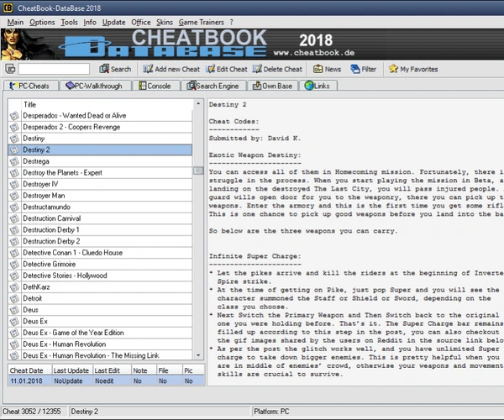Viewport: 504px width, 420px height.
Task: Select the Deus entry
Action: click(100, 310)
